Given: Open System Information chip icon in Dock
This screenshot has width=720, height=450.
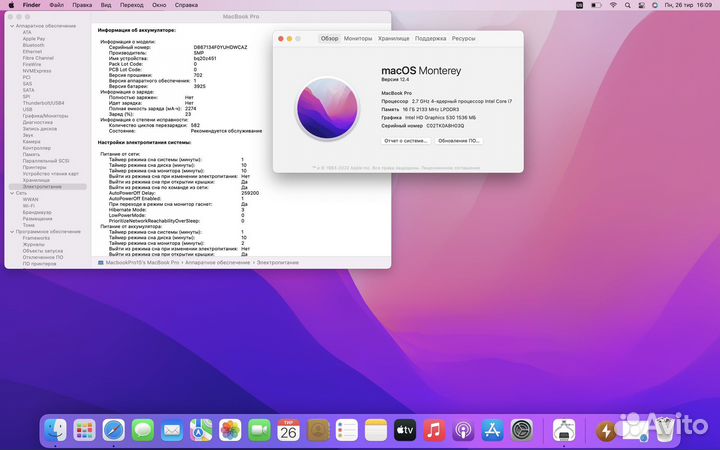Looking at the screenshot, I should pyautogui.click(x=564, y=431).
